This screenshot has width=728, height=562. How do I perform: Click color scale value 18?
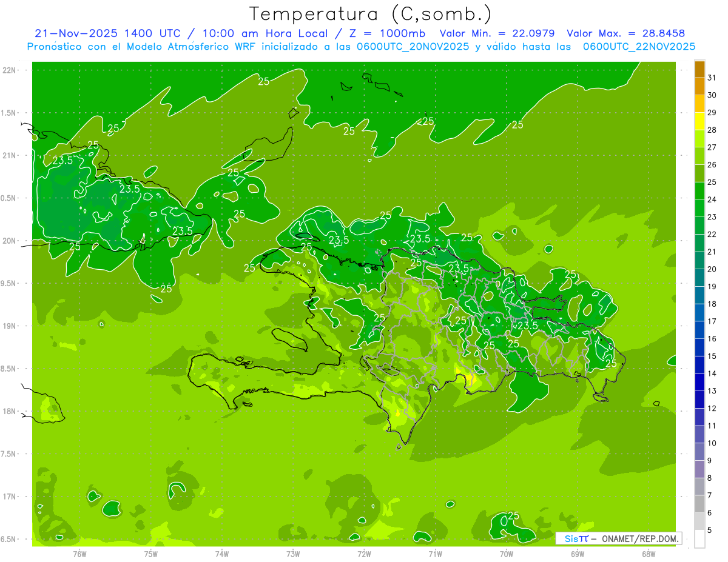pyautogui.click(x=712, y=304)
